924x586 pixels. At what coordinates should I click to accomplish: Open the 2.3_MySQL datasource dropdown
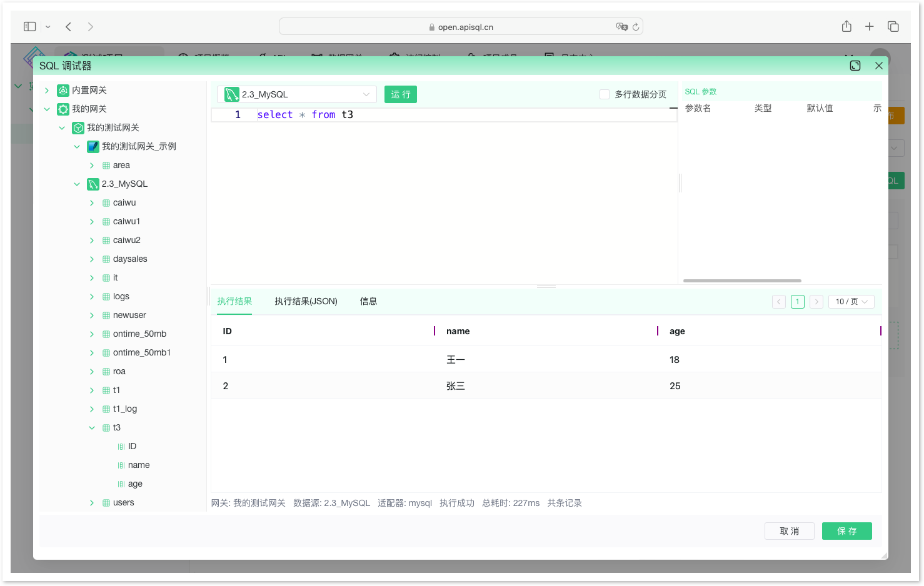click(x=297, y=94)
